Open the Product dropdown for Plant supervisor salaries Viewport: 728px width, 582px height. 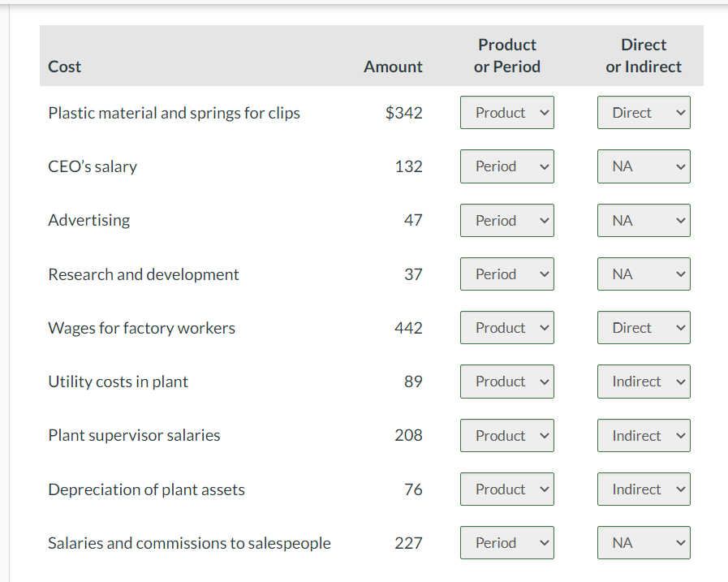click(506, 435)
